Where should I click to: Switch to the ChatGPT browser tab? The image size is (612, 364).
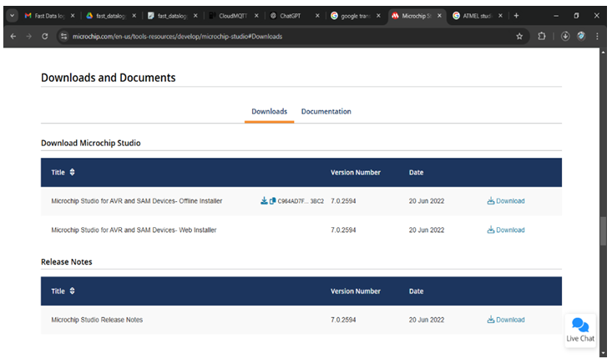point(291,15)
